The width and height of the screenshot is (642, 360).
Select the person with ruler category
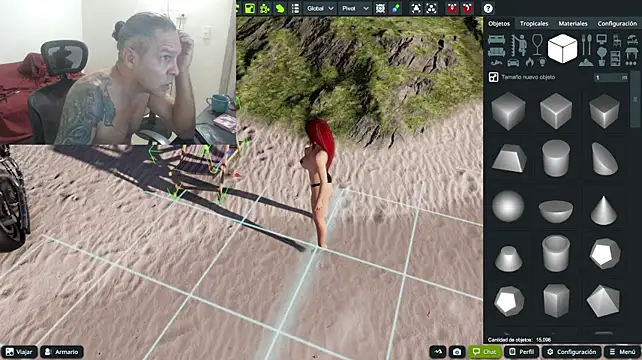tap(519, 45)
